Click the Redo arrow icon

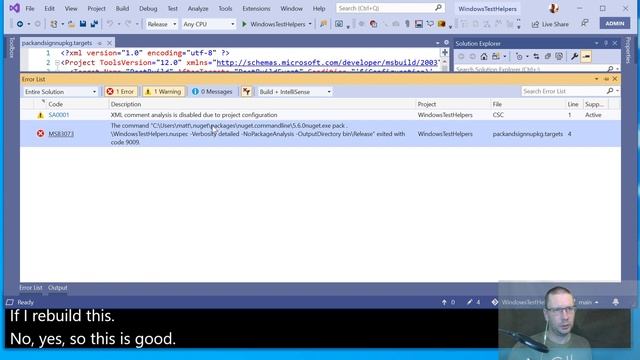coord(128,24)
